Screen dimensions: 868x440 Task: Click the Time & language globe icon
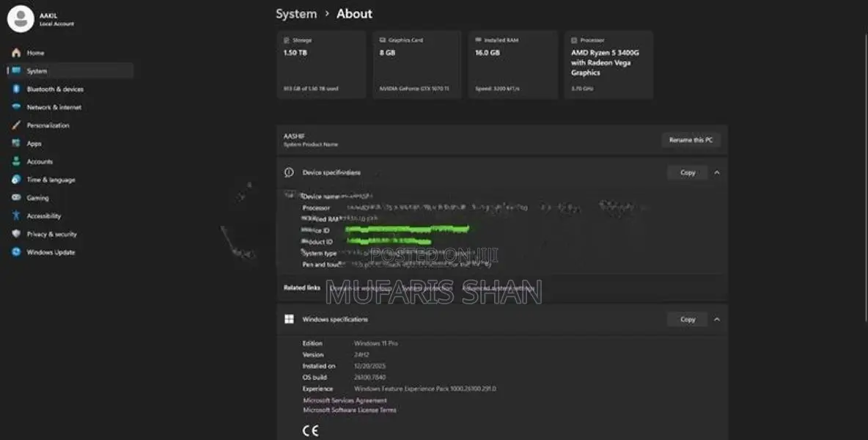(x=16, y=180)
